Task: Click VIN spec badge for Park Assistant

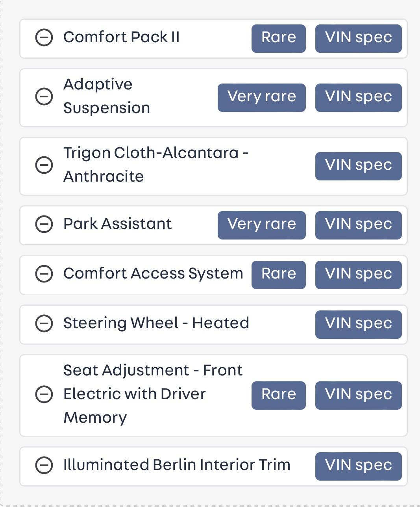Action: (358, 225)
